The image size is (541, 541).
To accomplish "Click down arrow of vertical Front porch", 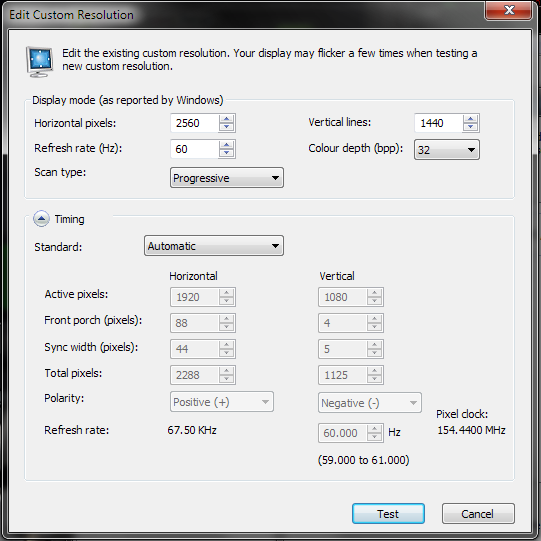I will tap(375, 327).
